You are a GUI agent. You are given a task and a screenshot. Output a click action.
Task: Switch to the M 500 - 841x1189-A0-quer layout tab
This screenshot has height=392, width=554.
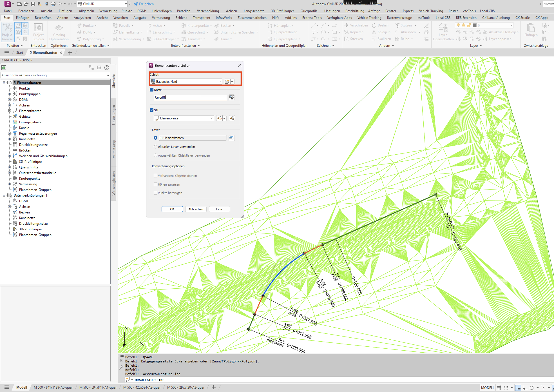53,387
